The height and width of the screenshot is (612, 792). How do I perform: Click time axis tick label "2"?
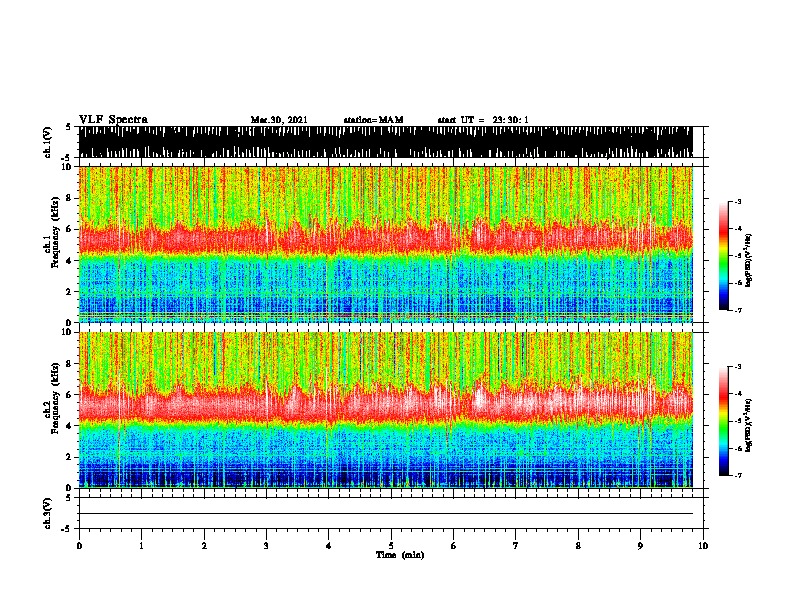point(204,546)
